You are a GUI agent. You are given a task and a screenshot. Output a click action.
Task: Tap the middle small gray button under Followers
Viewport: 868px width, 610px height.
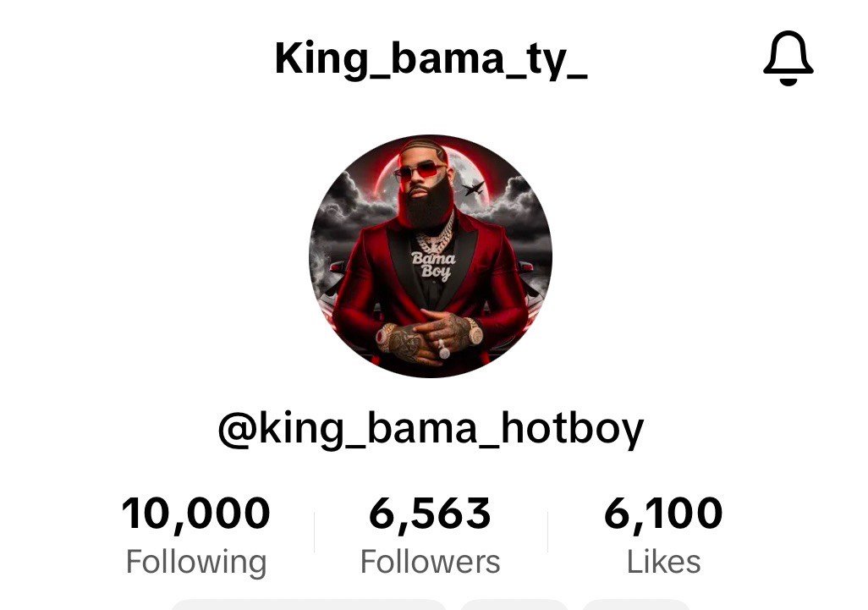coord(514,604)
